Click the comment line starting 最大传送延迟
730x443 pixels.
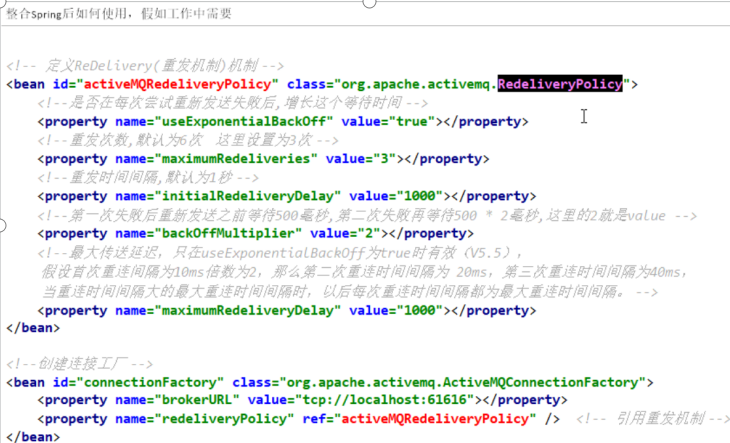[281, 253]
